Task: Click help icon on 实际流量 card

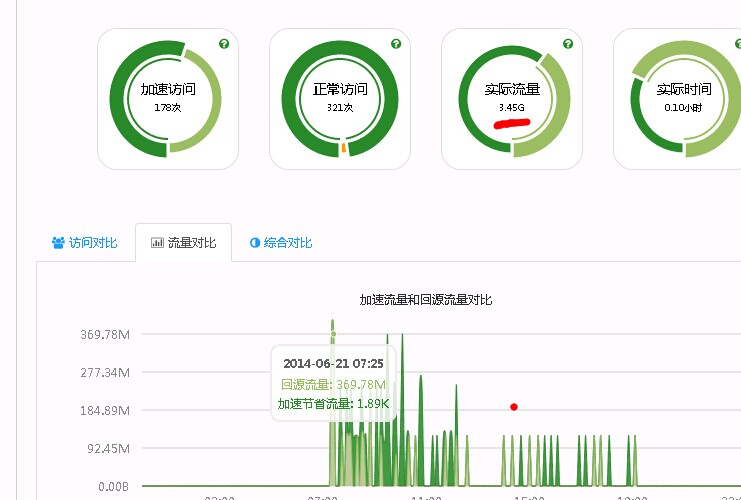Action: click(568, 44)
